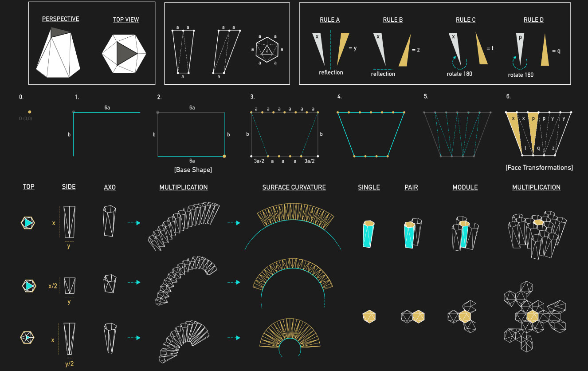
Task: Click the SIDE column heading
Action: (69, 187)
